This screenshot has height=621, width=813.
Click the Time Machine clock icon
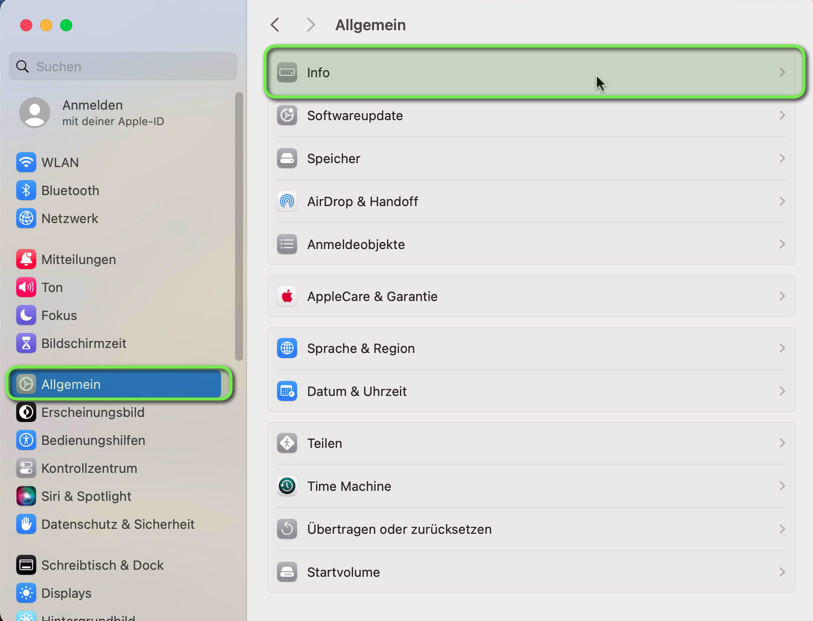pos(287,487)
